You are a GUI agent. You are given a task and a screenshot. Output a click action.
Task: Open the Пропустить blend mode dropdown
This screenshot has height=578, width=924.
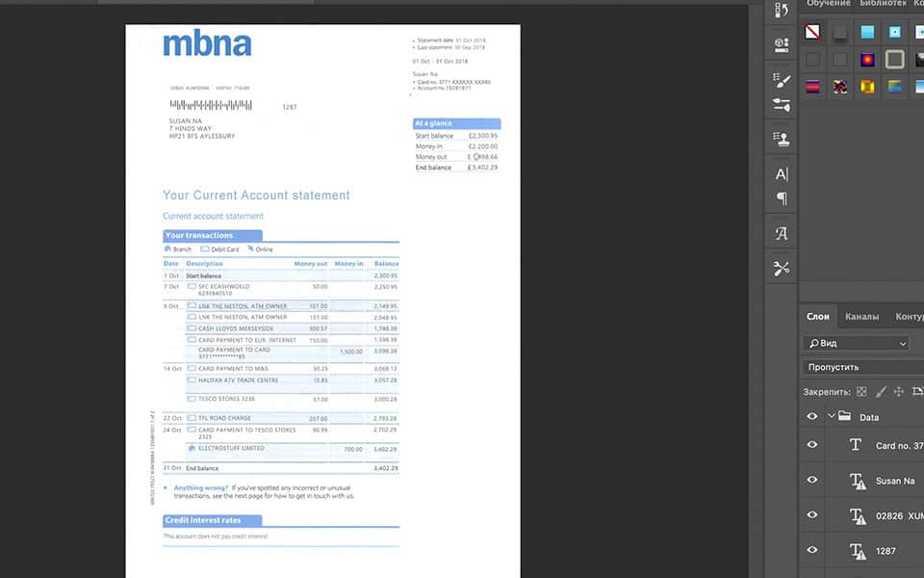point(863,367)
